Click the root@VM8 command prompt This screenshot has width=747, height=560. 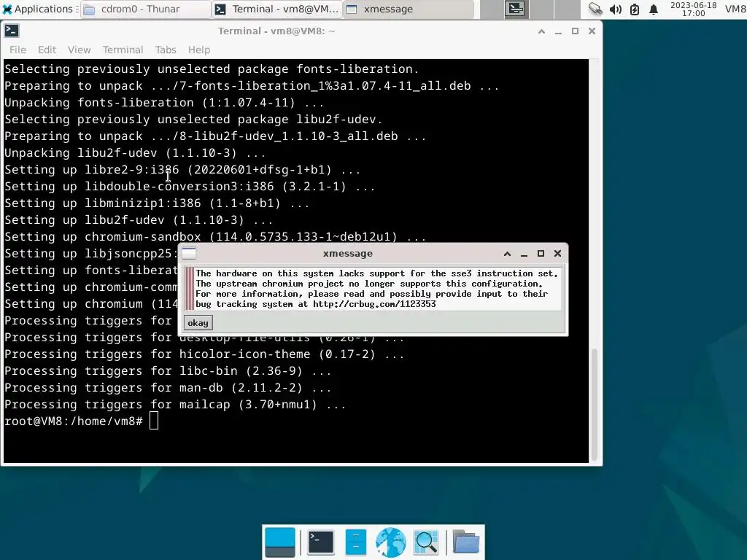(x=74, y=421)
